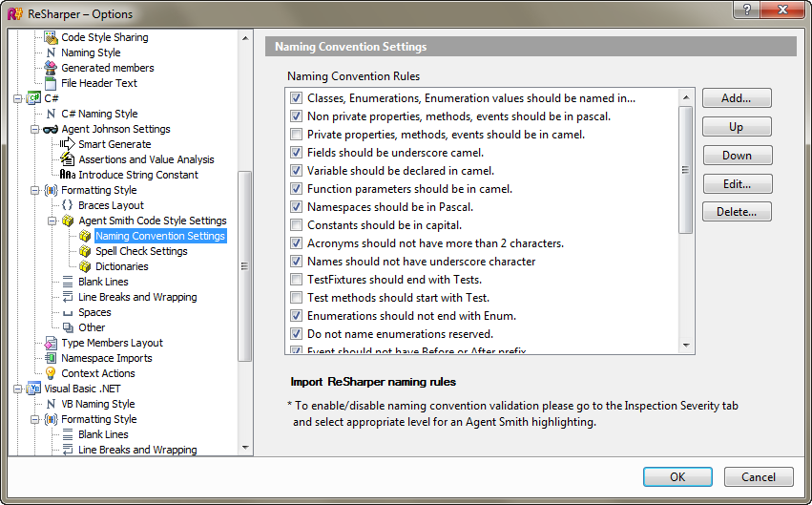
Task: Collapse the VB Formatting Style node
Action: pos(34,419)
